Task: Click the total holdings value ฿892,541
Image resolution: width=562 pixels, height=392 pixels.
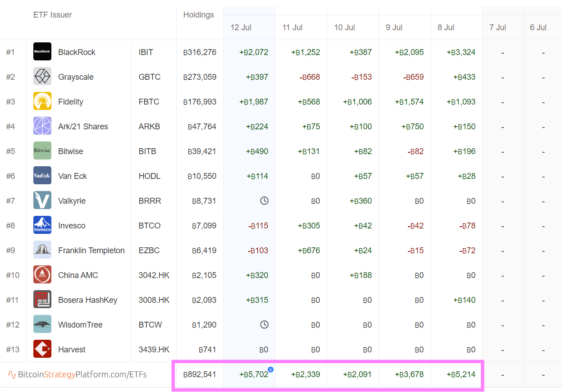Action: (x=200, y=374)
